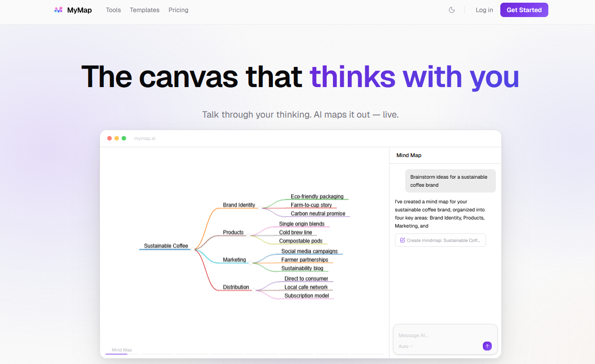Screen dimensions: 595x364
Task: Go to the Pricing page
Action: [x=179, y=10]
